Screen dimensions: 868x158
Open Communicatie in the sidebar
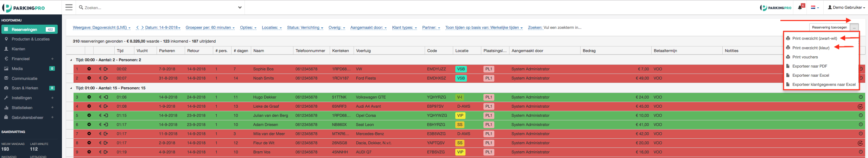[x=24, y=78]
